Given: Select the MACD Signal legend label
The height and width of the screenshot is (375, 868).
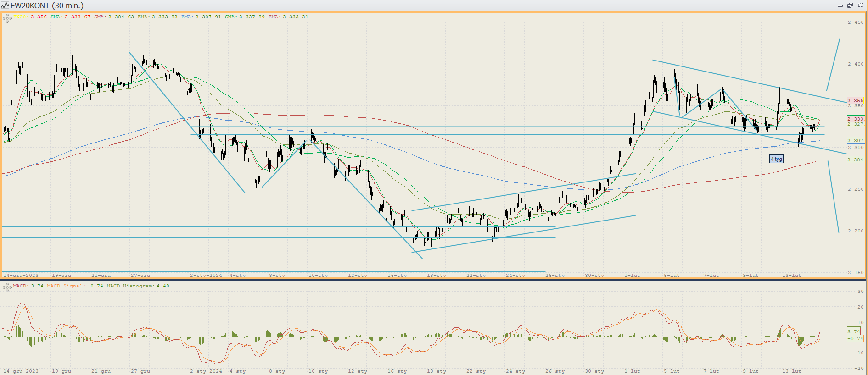Looking at the screenshot, I should (x=75, y=286).
